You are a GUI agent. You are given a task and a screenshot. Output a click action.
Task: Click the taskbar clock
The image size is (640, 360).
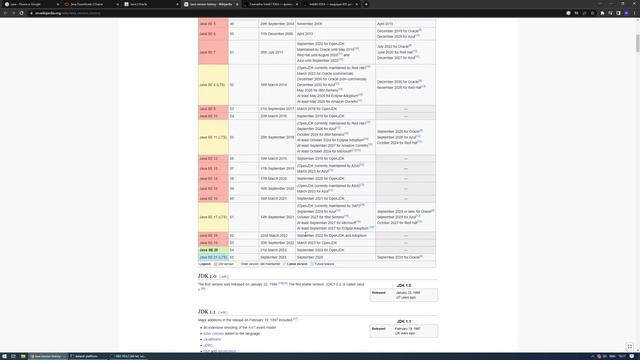tap(622, 356)
